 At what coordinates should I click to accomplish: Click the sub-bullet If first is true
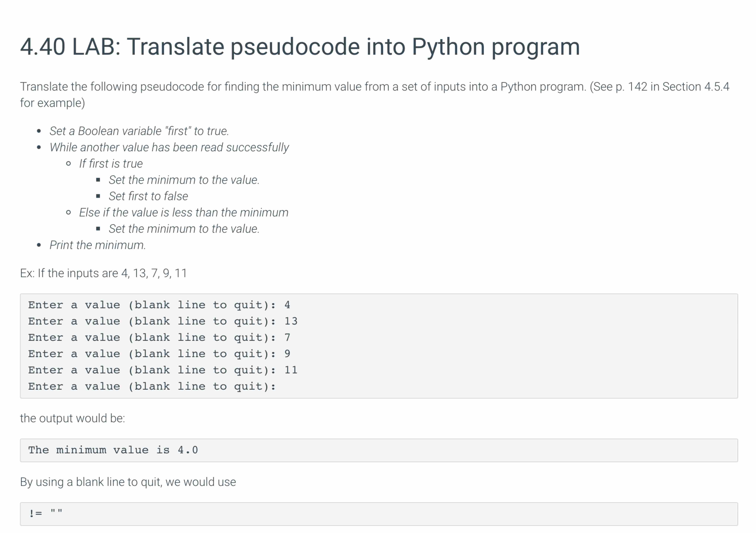click(111, 163)
